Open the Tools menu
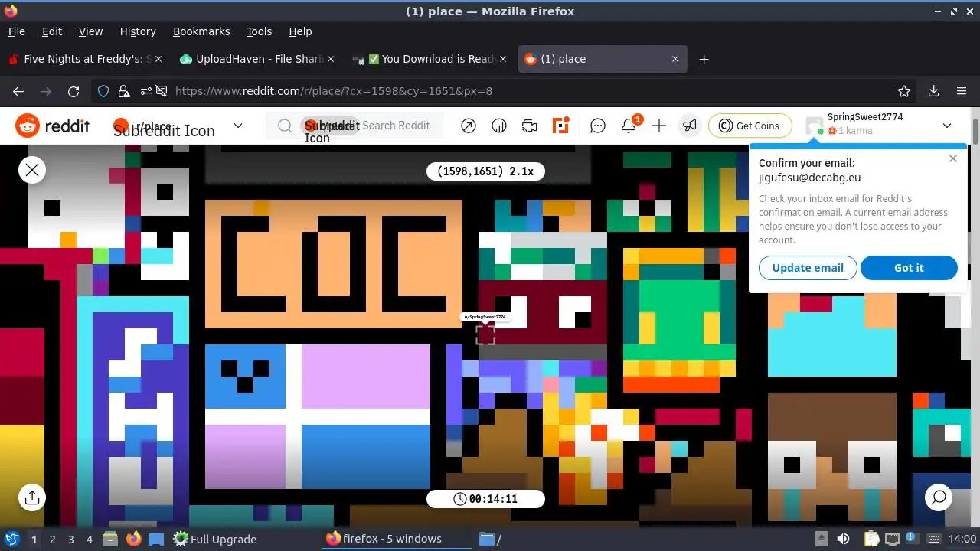 pos(259,31)
